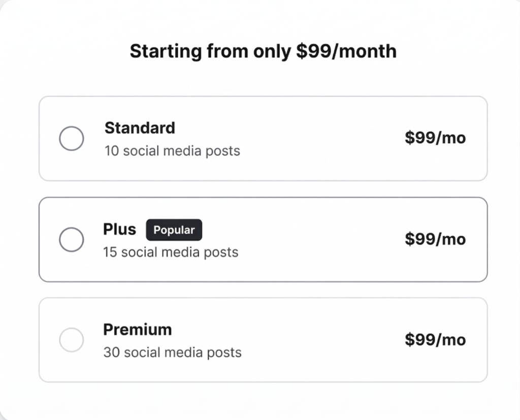Screen dimensions: 520x420
Task: Click the Premium plan's $99/mo price
Action: 435,339
